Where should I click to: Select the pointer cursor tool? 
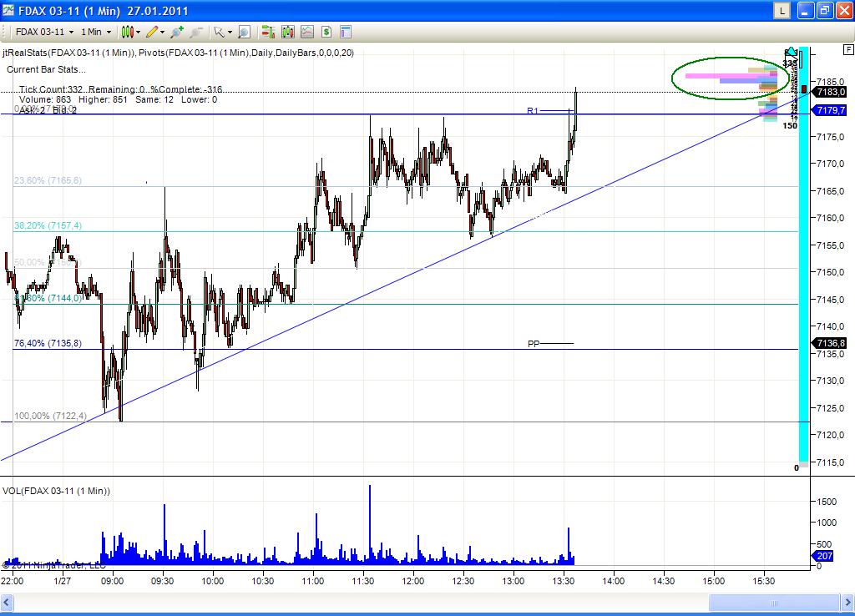coord(219,32)
